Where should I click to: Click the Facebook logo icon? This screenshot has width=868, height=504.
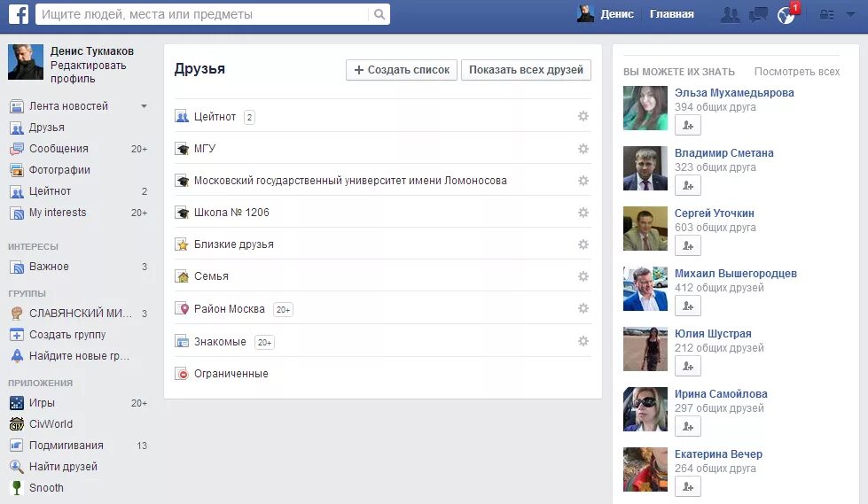(x=19, y=14)
